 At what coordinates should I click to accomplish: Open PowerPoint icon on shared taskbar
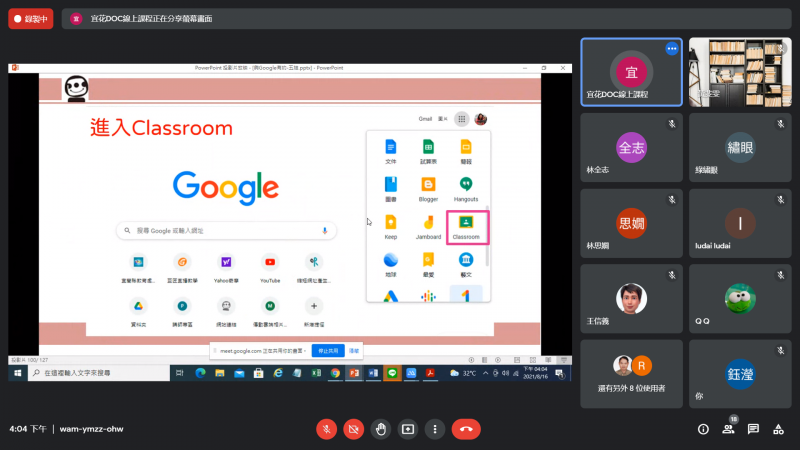pyautogui.click(x=354, y=373)
